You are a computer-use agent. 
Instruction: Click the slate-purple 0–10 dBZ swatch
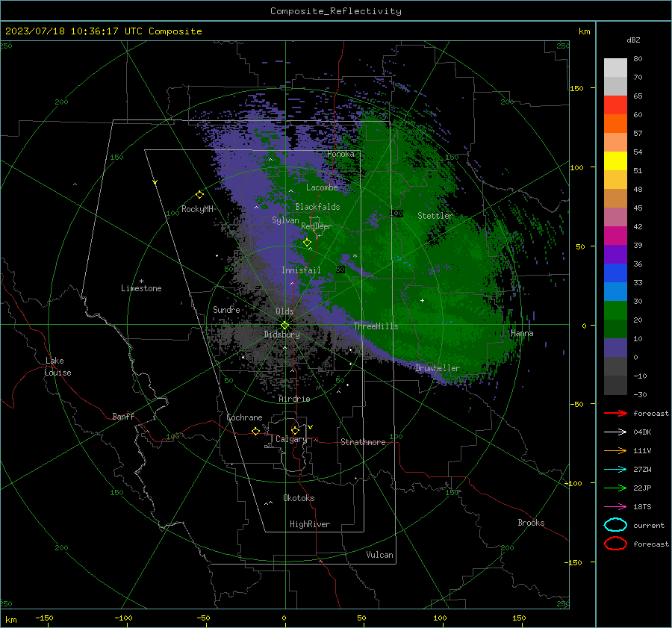tap(615, 348)
